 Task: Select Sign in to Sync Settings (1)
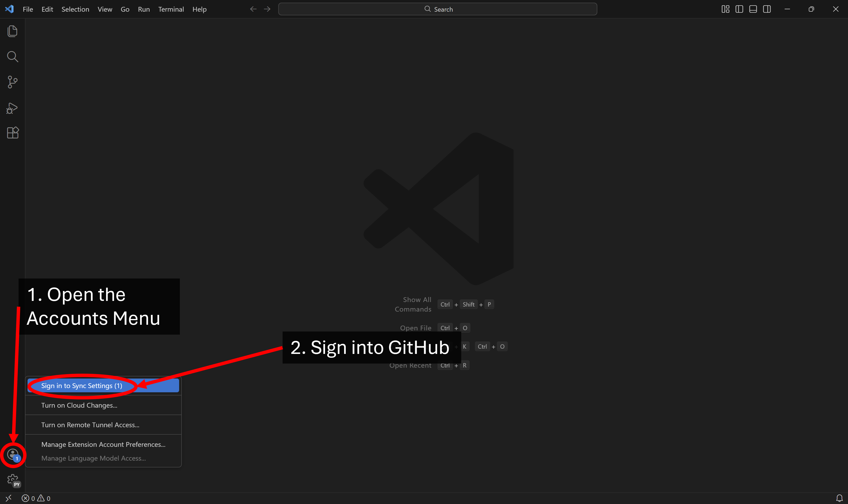[103, 385]
